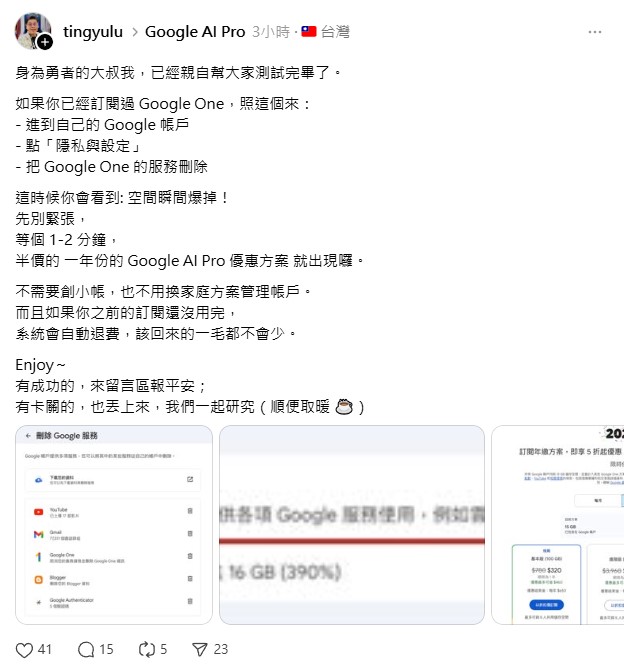Screen dimensions: 624x666
Task: Share the post with the paper plane icon
Action: pos(200,649)
